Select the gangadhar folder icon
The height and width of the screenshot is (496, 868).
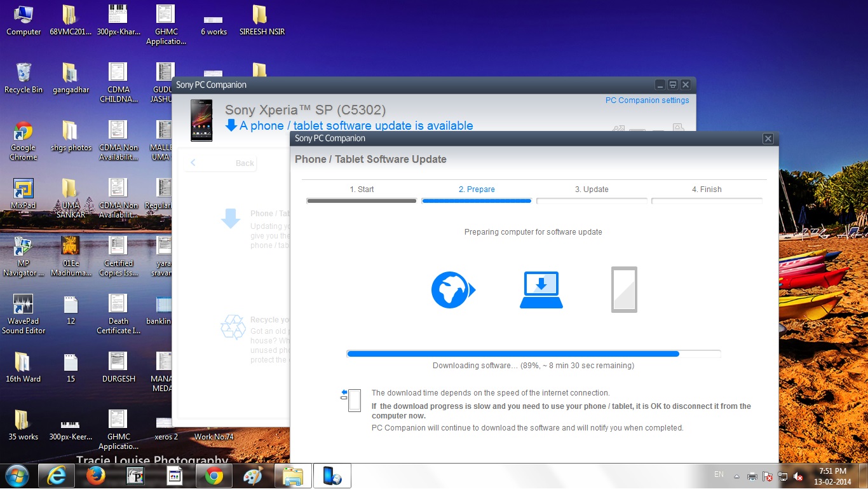click(70, 78)
